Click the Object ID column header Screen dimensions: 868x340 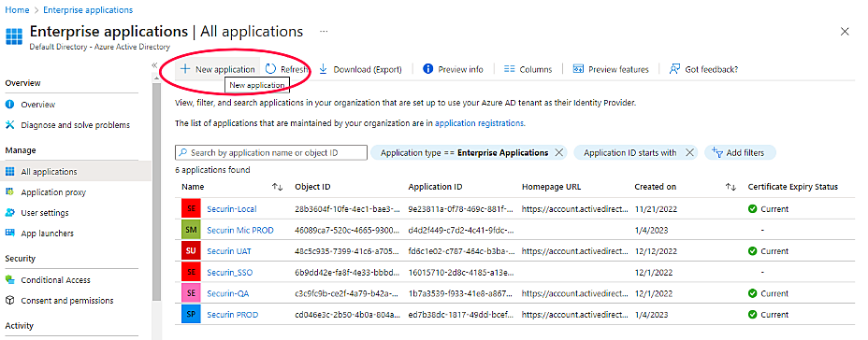coord(312,187)
